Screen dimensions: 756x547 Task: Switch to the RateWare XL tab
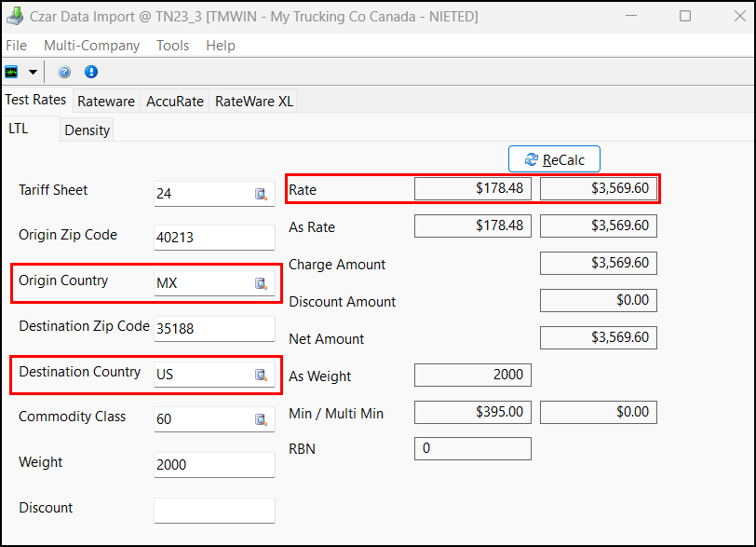pos(252,100)
